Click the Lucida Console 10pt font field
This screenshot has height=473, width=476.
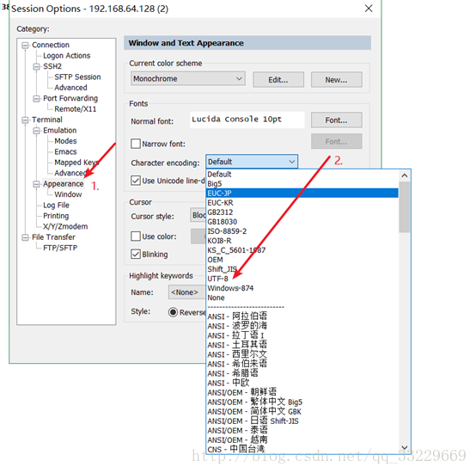247,120
